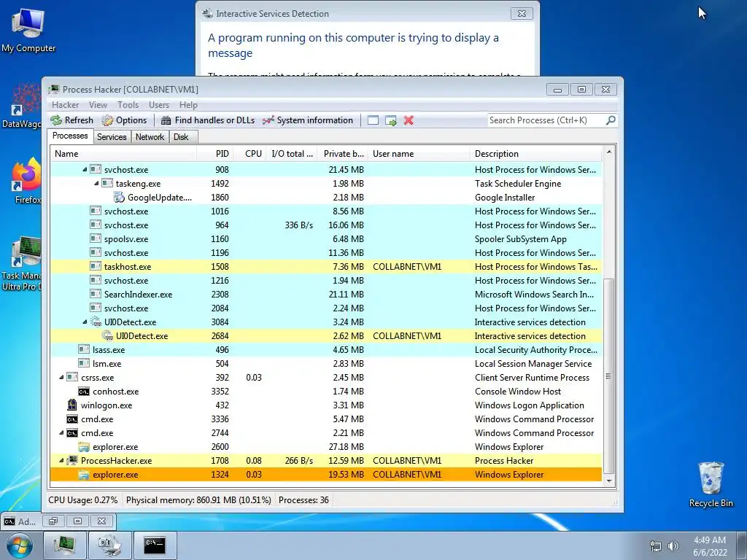Sort by the Description column header

pos(536,154)
